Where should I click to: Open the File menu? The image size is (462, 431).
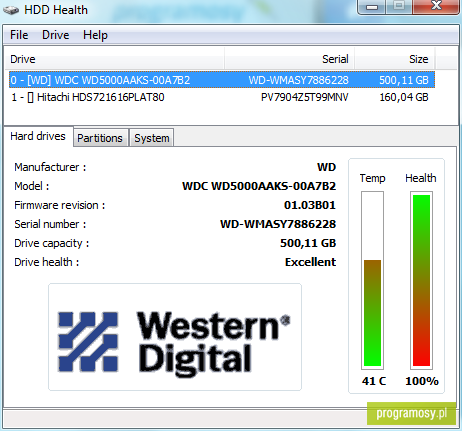coord(19,35)
